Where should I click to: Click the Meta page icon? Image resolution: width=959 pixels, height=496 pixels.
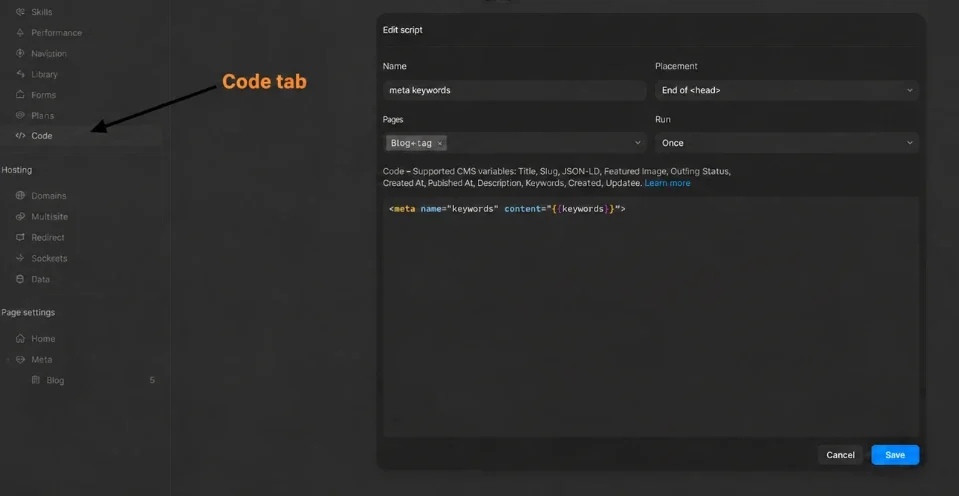(20, 359)
